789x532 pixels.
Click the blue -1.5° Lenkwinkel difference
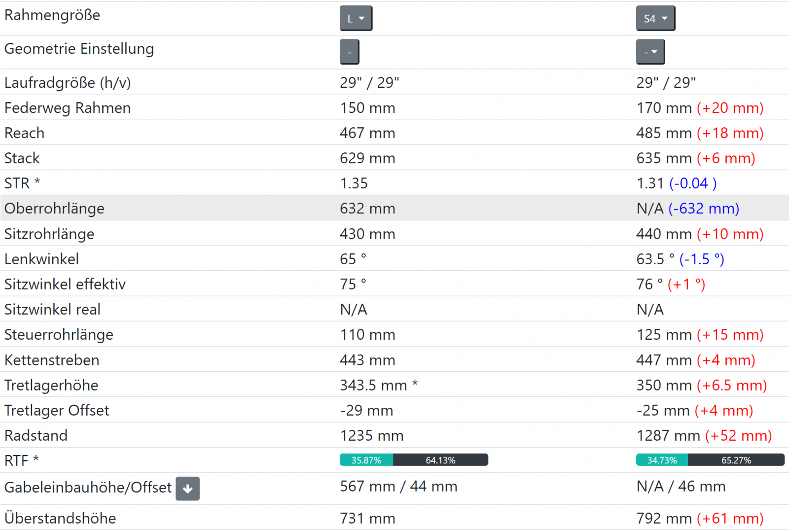click(x=701, y=259)
